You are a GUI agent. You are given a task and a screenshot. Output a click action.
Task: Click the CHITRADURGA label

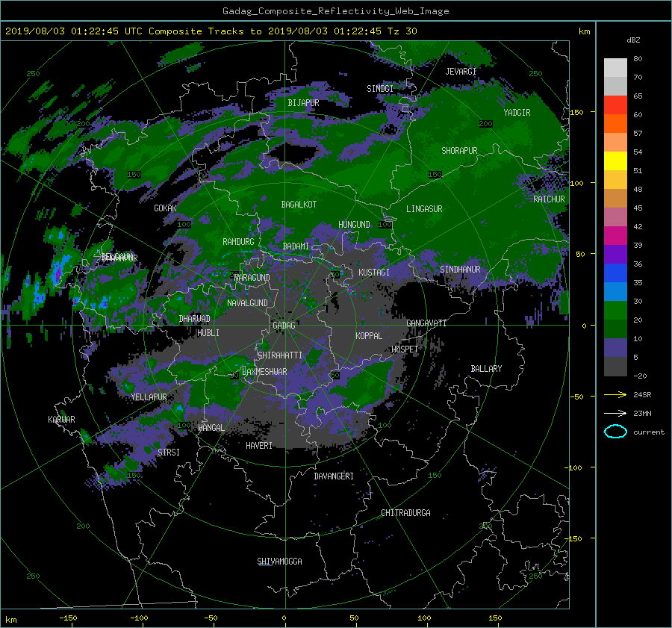(405, 513)
